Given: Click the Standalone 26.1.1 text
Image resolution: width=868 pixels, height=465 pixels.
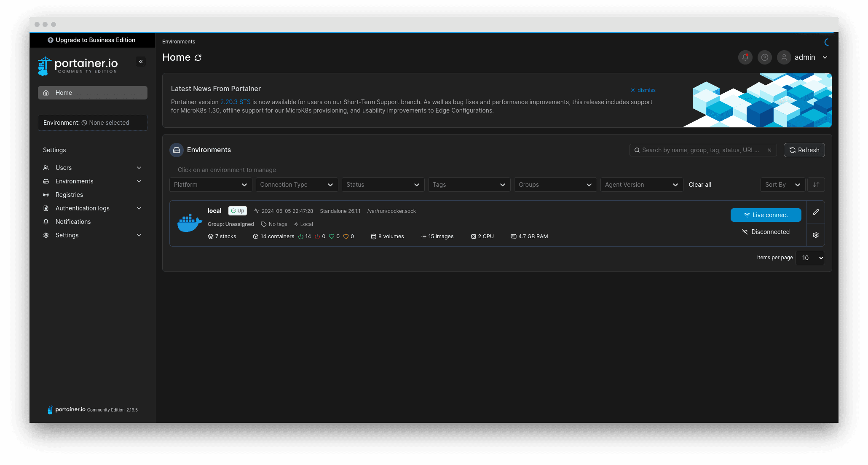Looking at the screenshot, I should click(x=340, y=211).
